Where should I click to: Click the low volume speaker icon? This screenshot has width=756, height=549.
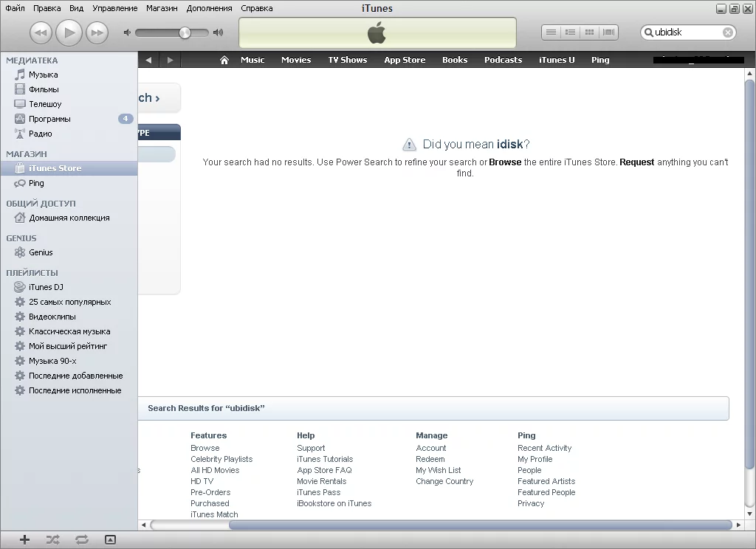127,32
